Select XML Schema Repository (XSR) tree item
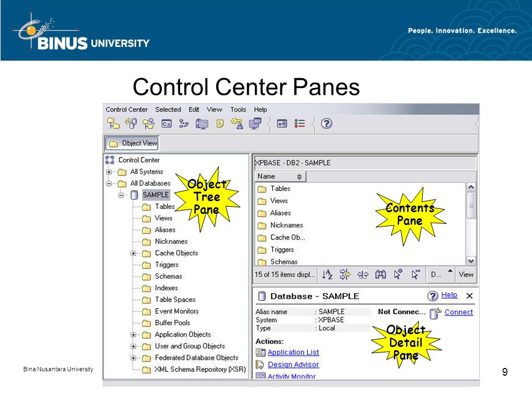This screenshot has width=532, height=399. click(200, 370)
